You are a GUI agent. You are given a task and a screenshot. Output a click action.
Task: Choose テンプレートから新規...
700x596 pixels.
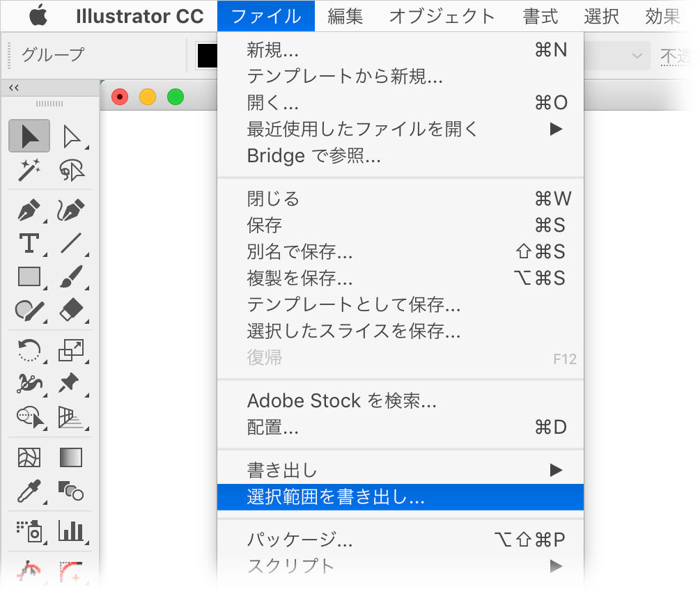pos(400,77)
